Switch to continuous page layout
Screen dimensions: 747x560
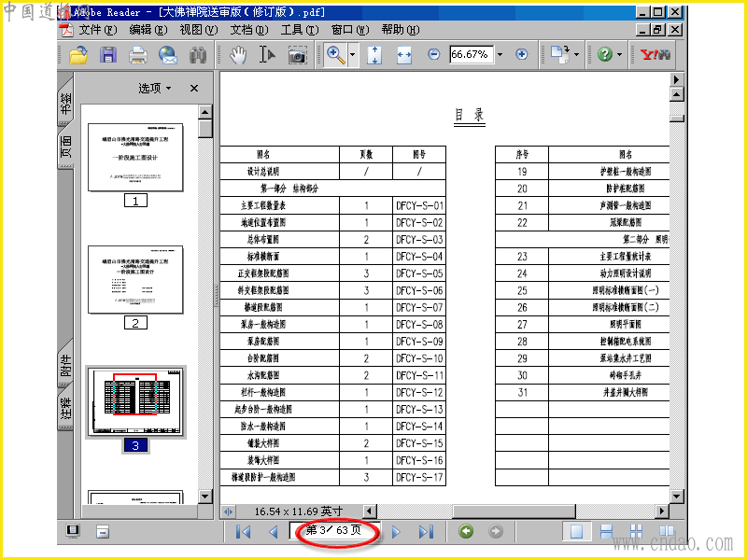coord(606,531)
